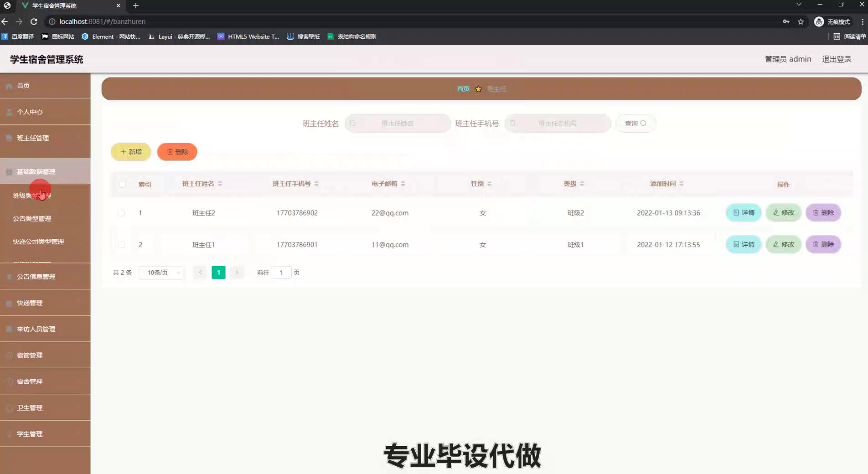This screenshot has width=868, height=474.
Task: Reload the page with refresh icon
Action: 34,21
